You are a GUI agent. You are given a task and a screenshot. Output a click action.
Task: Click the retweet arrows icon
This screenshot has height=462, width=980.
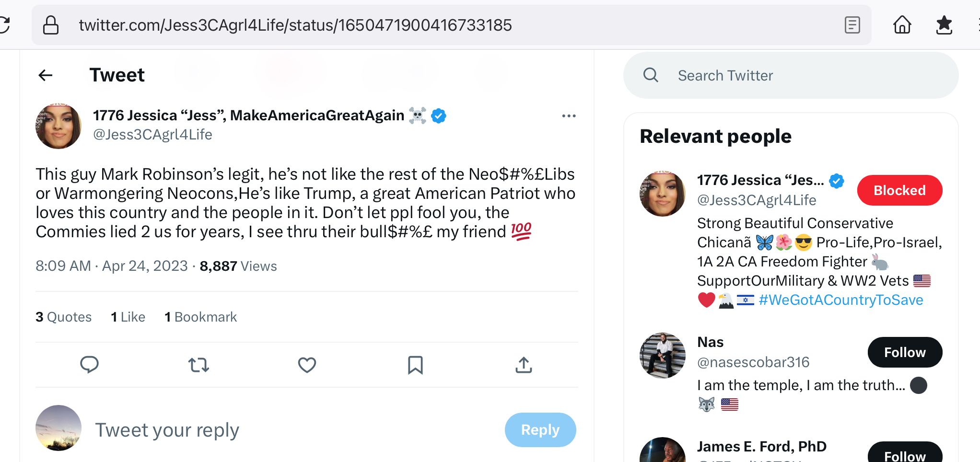point(198,365)
